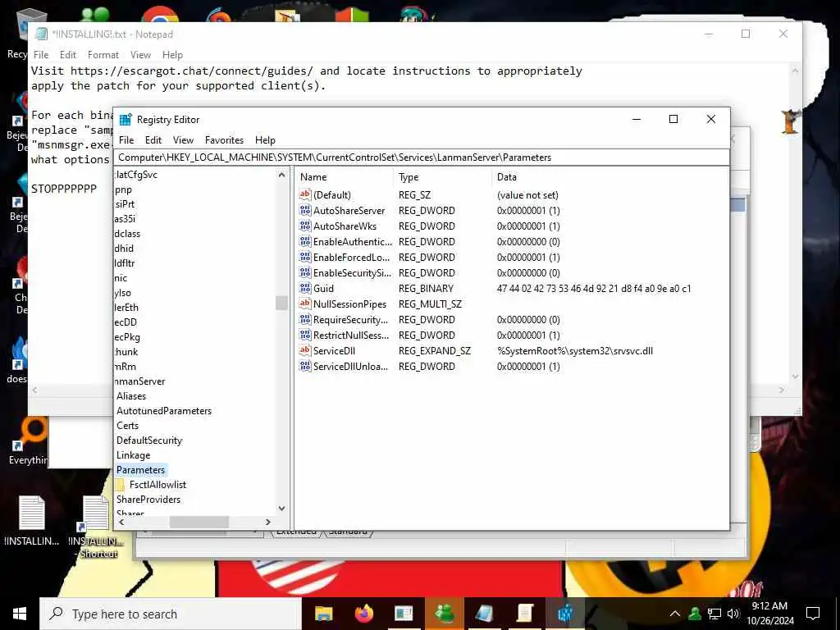Click the EnableForcedLo... DWORD icon
The width and height of the screenshot is (840, 630).
[x=305, y=257]
